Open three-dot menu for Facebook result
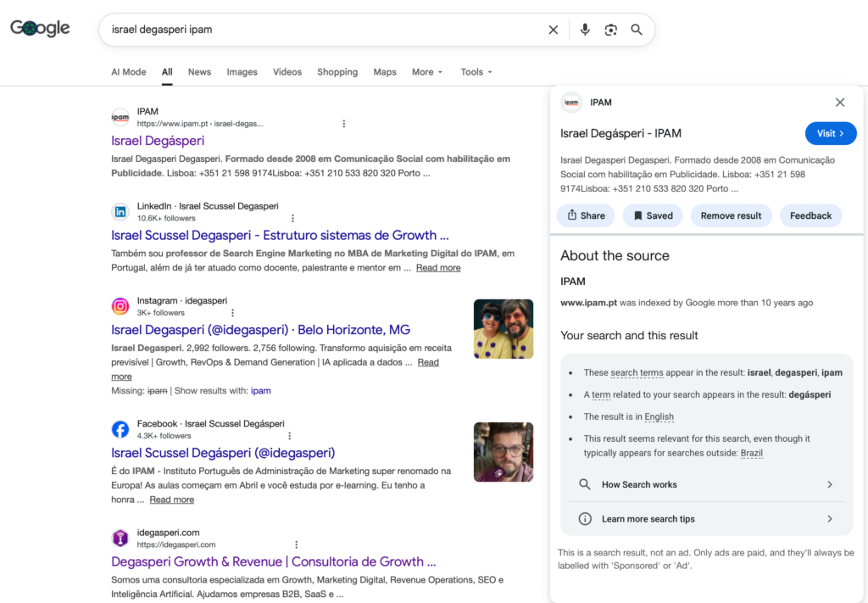This screenshot has height=603, width=868. (290, 436)
